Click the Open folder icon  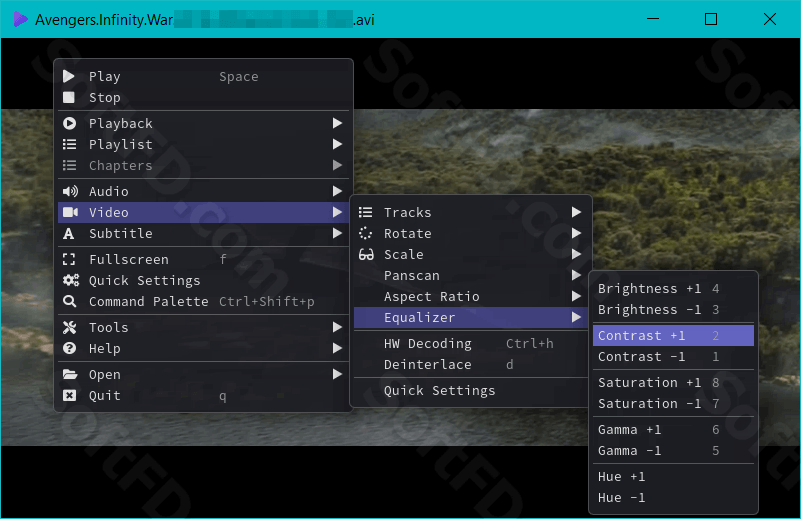pyautogui.click(x=70, y=374)
